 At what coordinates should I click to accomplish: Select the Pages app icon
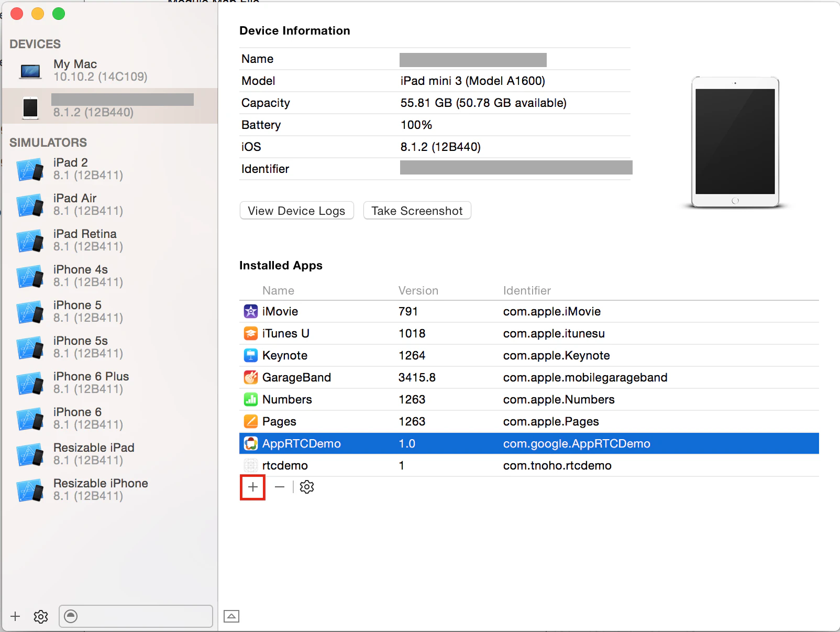point(251,421)
